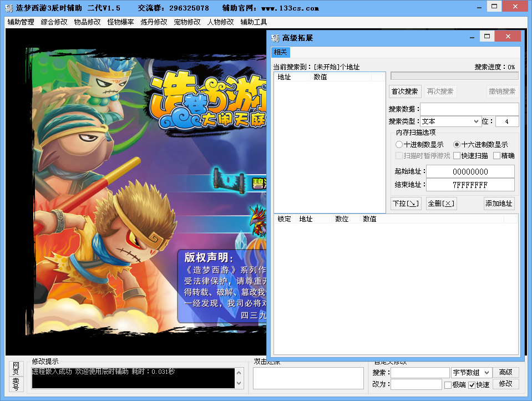Screen dimensions: 532x401
Task: Click the search progress bar
Action: pos(454,75)
